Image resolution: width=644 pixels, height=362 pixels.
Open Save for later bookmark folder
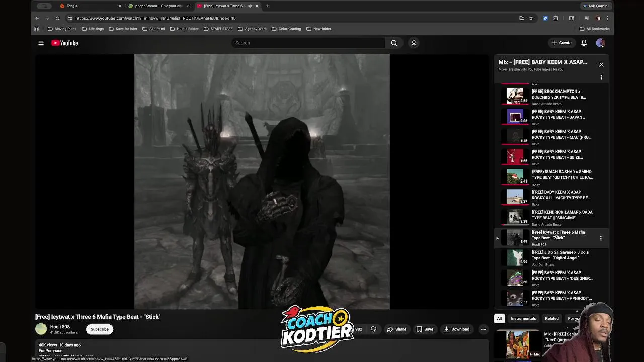tap(123, 29)
